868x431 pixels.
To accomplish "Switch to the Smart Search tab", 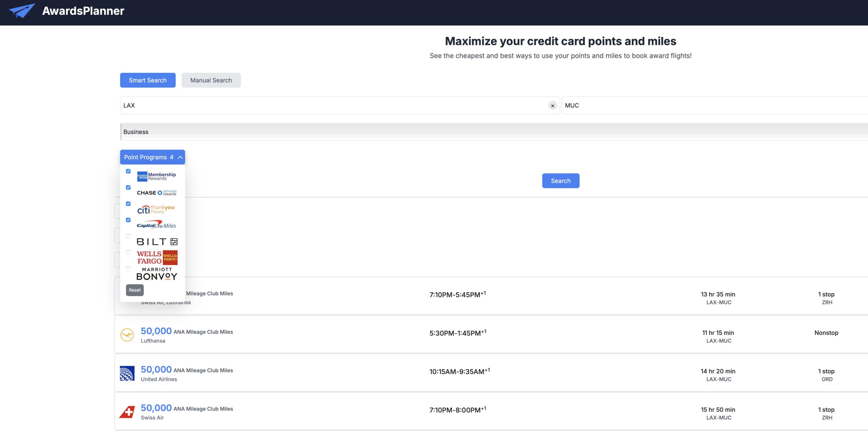I will coord(148,80).
